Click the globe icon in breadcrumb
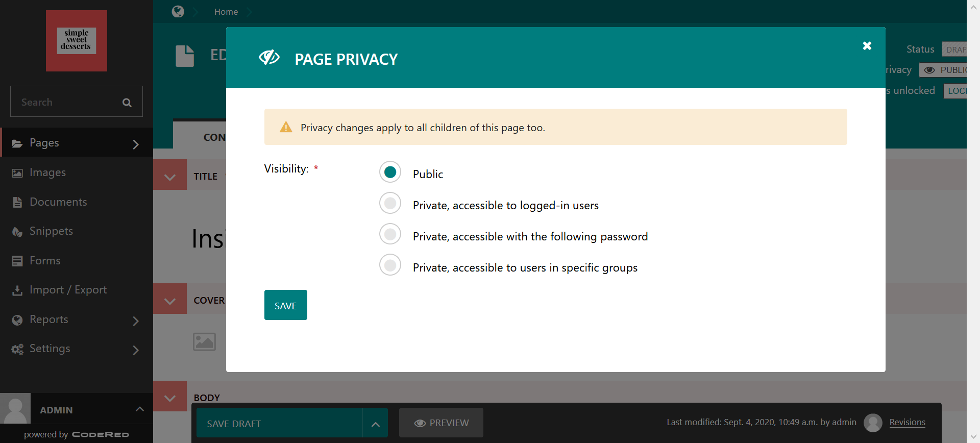 click(178, 12)
